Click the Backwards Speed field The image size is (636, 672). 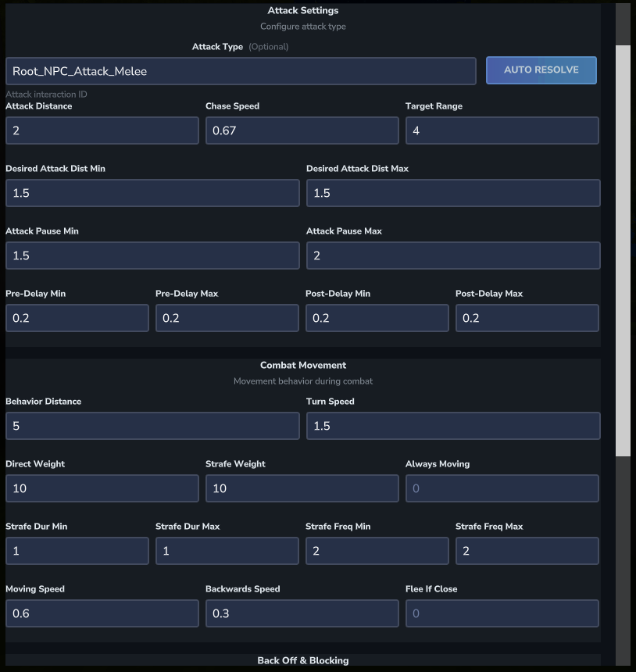[302, 613]
